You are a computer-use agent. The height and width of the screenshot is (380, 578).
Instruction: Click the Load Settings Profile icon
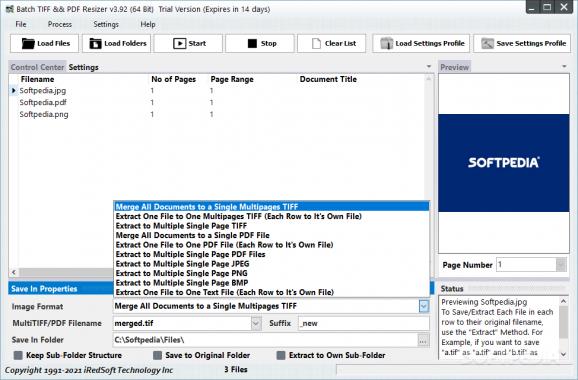[x=386, y=43]
